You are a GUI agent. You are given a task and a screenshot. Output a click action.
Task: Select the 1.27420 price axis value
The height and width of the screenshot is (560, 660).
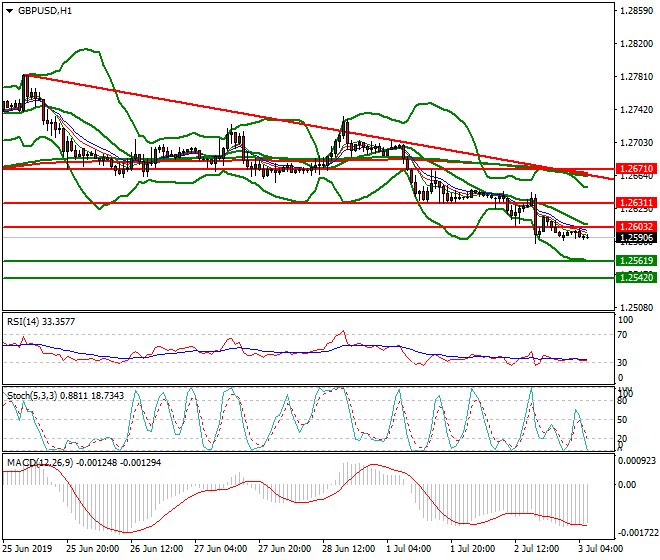point(637,110)
